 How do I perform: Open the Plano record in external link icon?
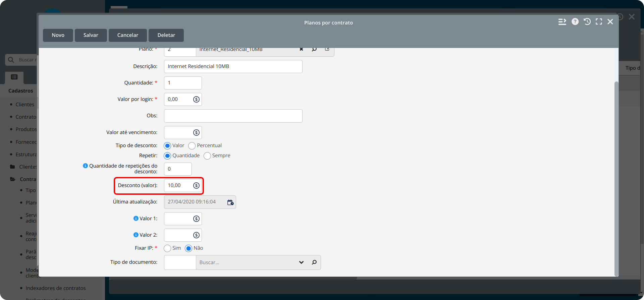327,49
